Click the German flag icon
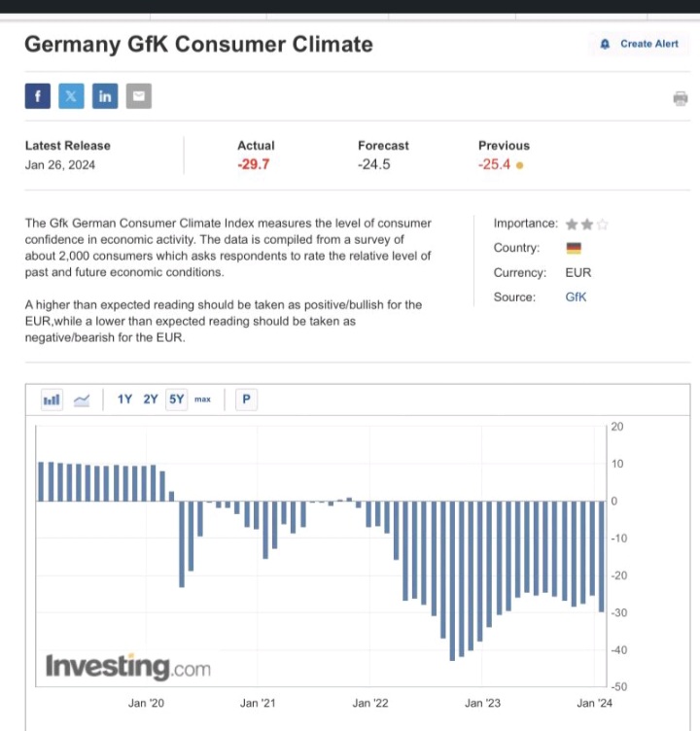The height and width of the screenshot is (731, 700). pyautogui.click(x=573, y=248)
